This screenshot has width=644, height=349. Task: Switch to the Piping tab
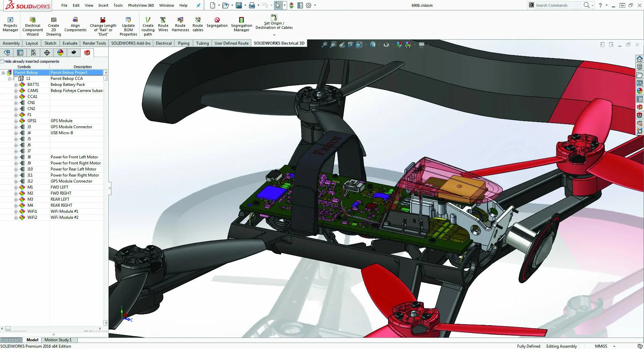184,43
